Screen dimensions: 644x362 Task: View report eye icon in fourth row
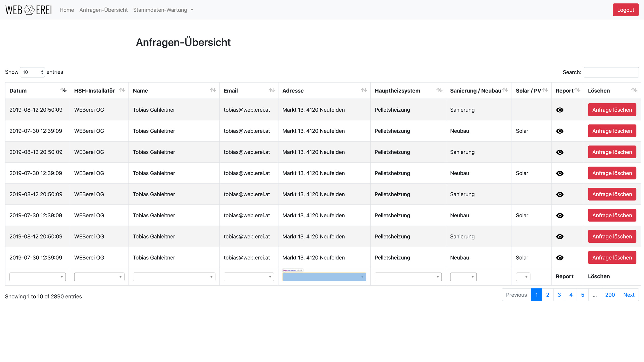(560, 174)
